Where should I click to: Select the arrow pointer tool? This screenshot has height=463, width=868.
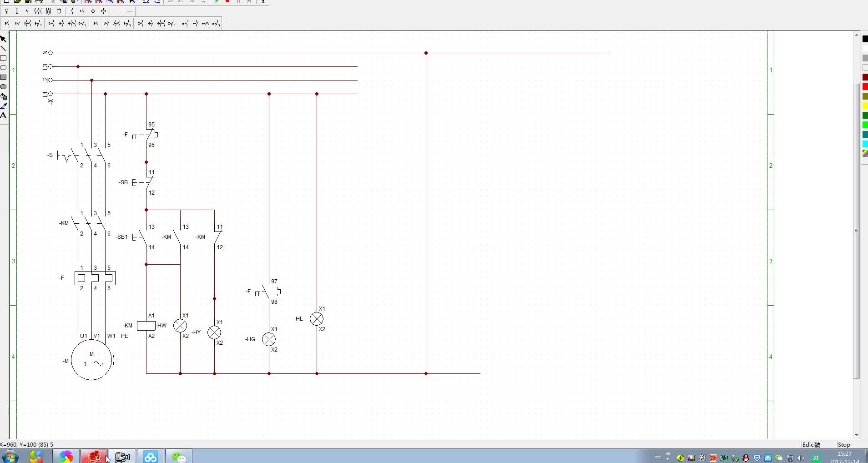point(3,39)
